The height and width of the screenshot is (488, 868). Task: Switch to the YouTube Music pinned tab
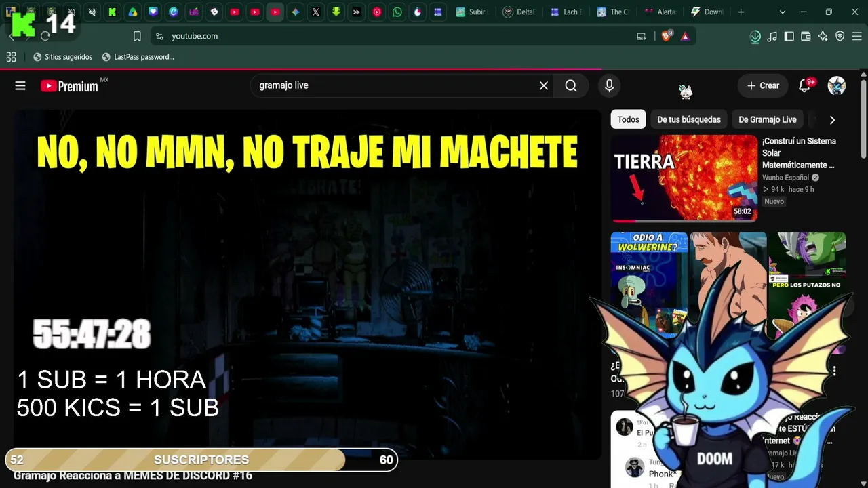click(x=377, y=12)
